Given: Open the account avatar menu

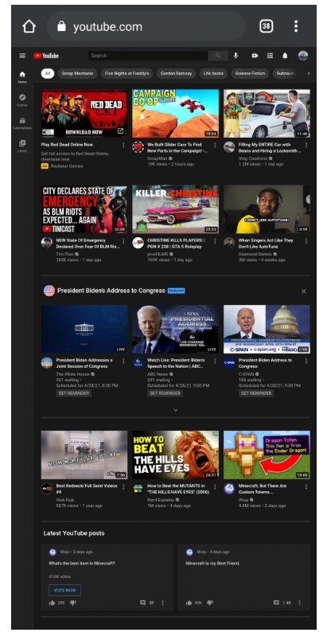Looking at the screenshot, I should pos(303,56).
